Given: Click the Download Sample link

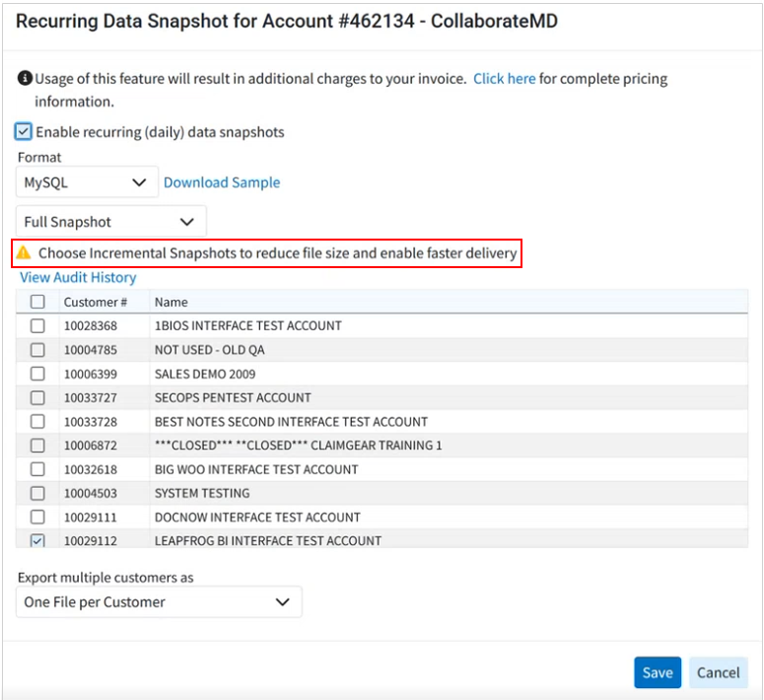Looking at the screenshot, I should [x=222, y=182].
